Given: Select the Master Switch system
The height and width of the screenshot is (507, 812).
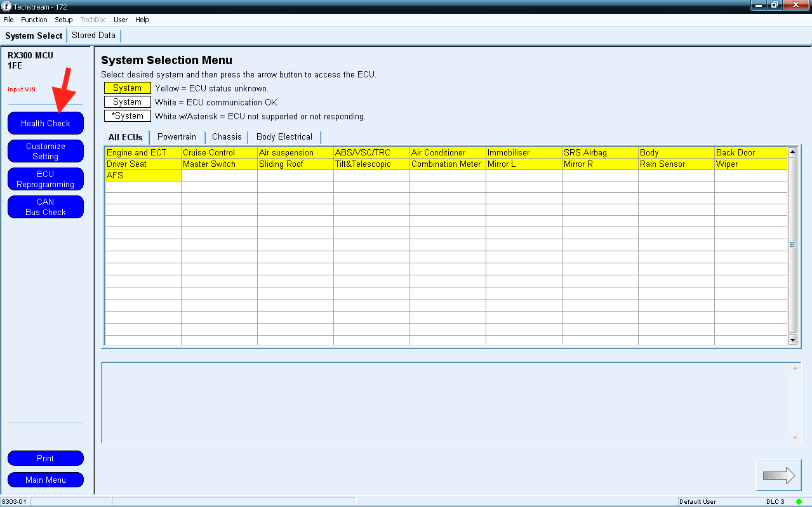Looking at the screenshot, I should (219, 164).
